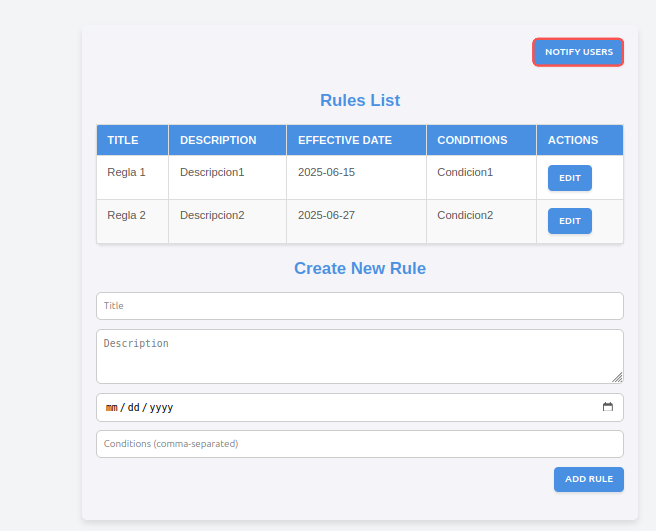656x531 pixels.
Task: Edit the Regla 1 rule
Action: (570, 178)
